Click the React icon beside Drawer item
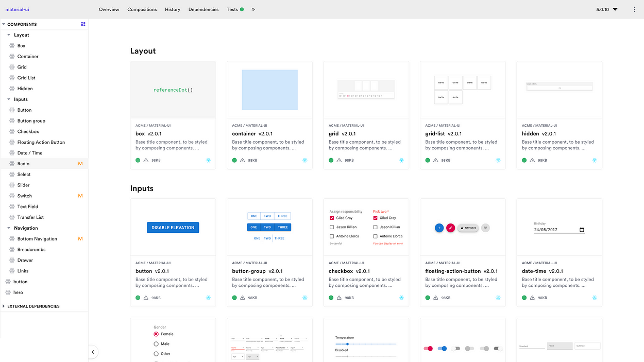The image size is (644, 362). [x=12, y=260]
